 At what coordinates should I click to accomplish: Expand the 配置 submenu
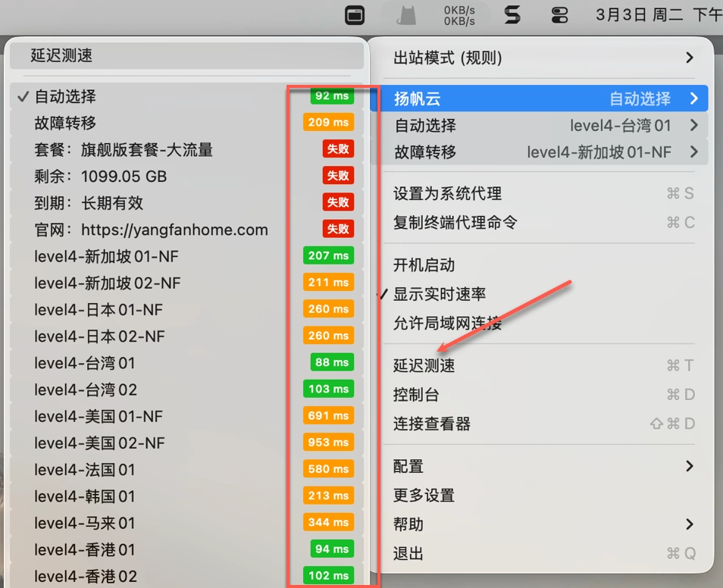coord(539,466)
